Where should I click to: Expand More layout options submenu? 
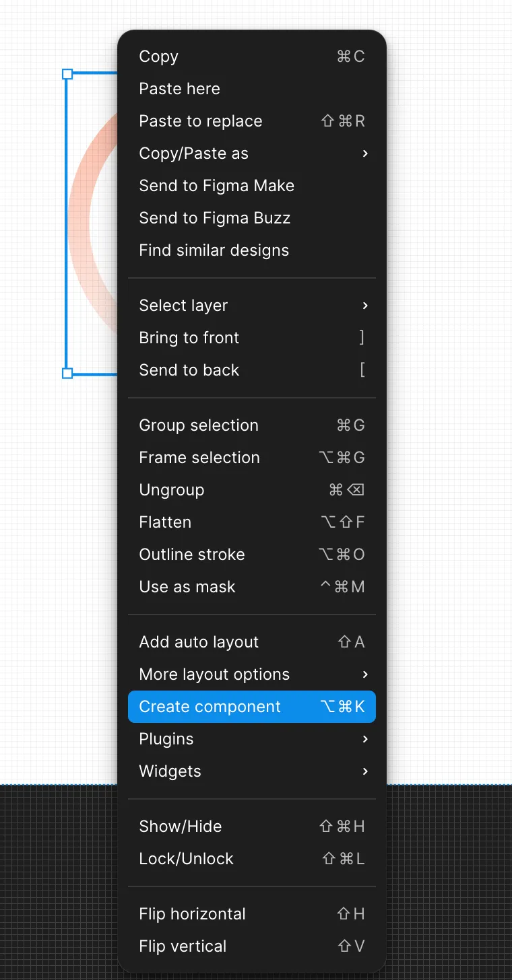tap(251, 674)
